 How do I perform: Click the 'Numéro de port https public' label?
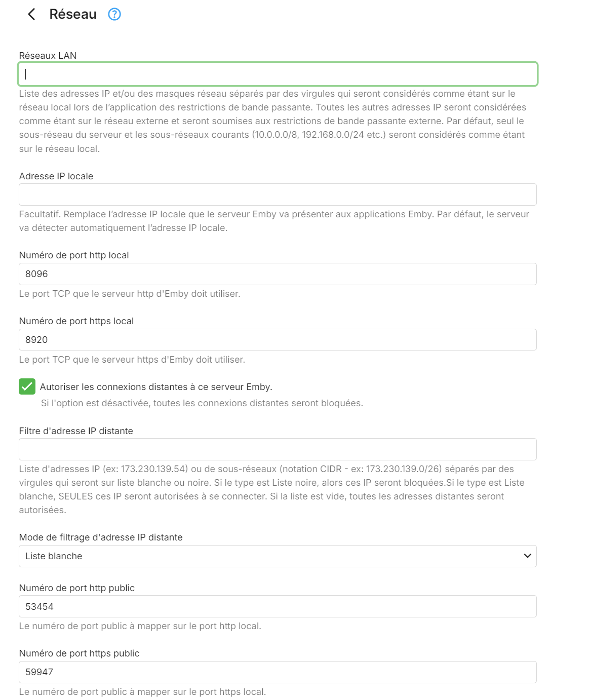pos(79,653)
